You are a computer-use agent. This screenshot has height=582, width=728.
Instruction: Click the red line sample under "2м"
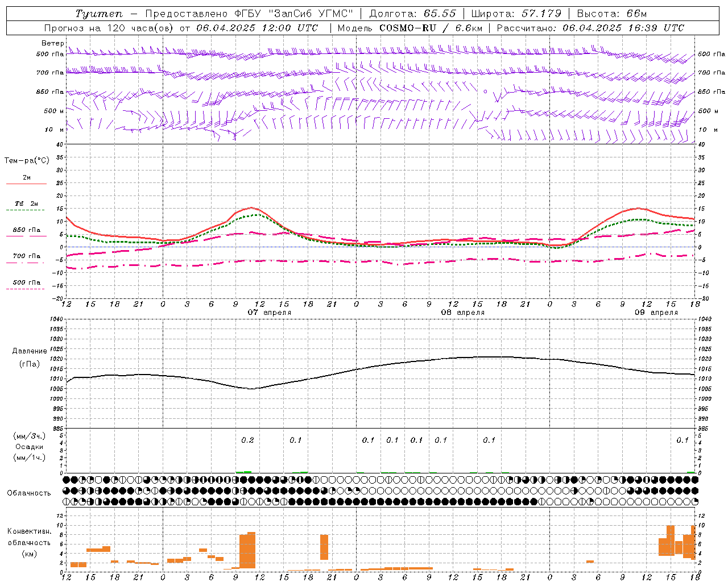(27, 184)
